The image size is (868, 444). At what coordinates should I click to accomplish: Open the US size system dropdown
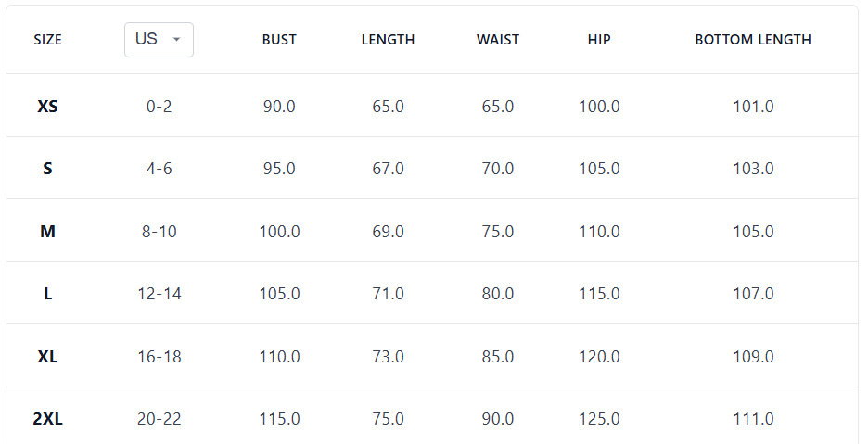(x=159, y=40)
